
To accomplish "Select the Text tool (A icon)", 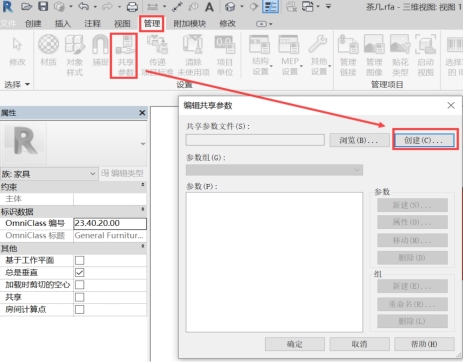I will tap(209, 7).
